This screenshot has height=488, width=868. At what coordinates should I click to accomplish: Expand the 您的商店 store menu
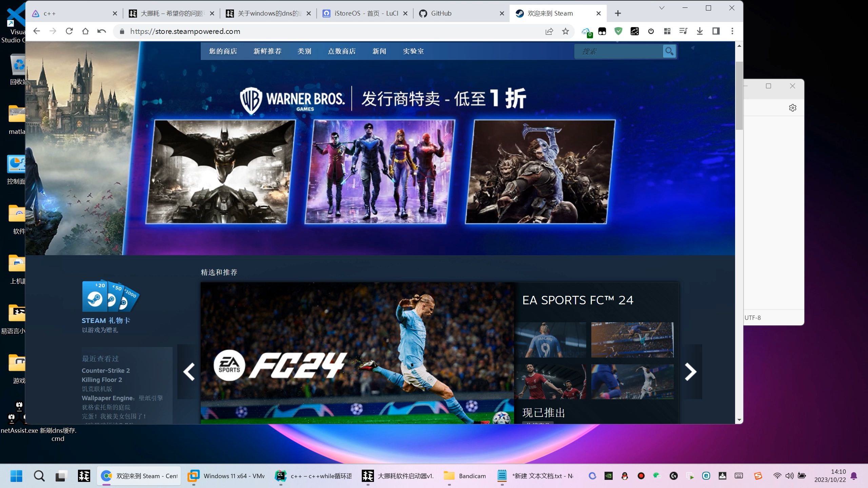click(x=223, y=51)
